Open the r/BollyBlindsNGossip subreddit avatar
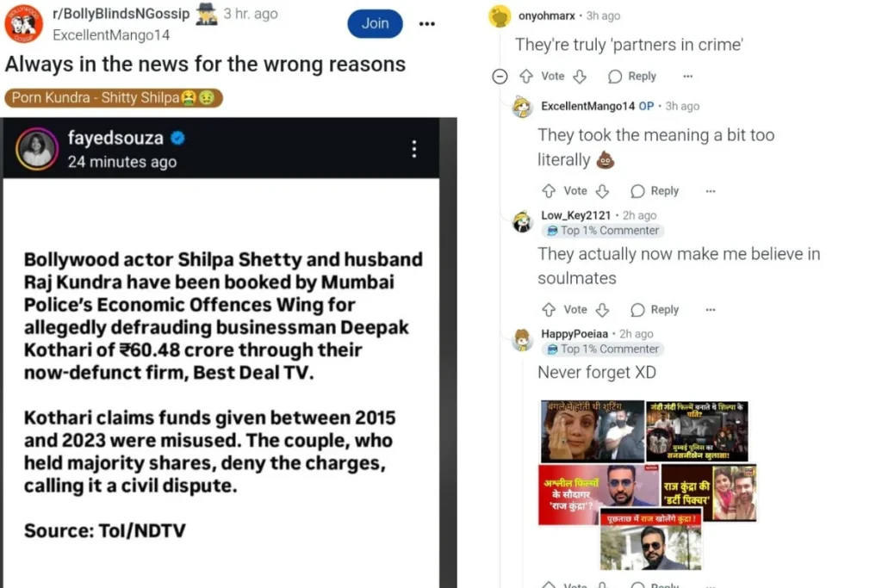Screen dimensions: 882x588 [23, 23]
